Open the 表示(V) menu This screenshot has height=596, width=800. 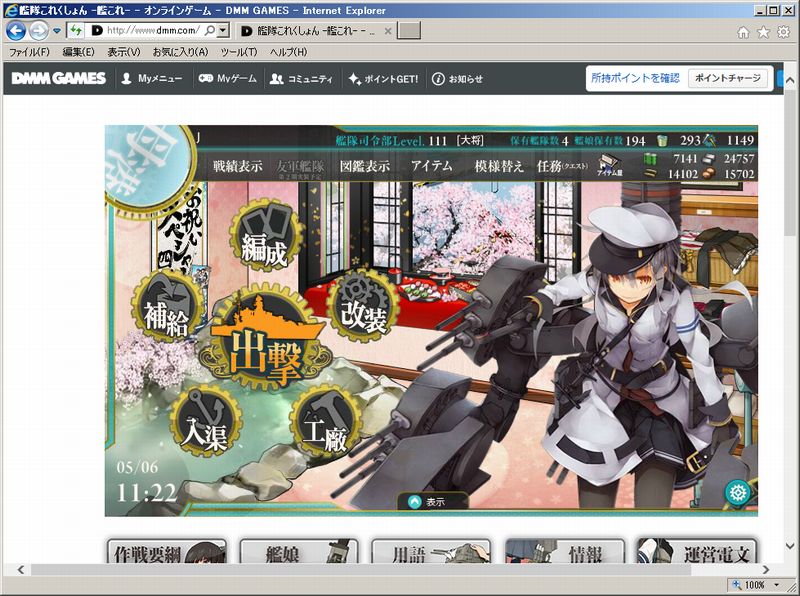pyautogui.click(x=123, y=52)
